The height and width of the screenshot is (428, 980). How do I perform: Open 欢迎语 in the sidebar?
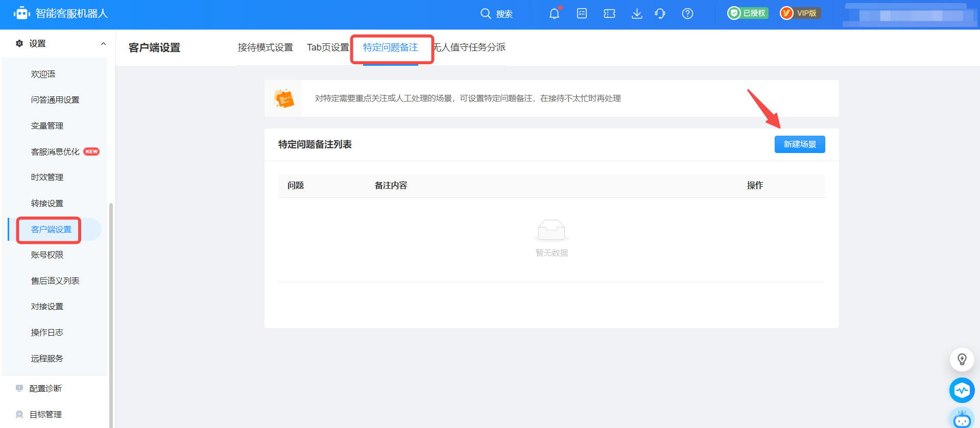43,74
